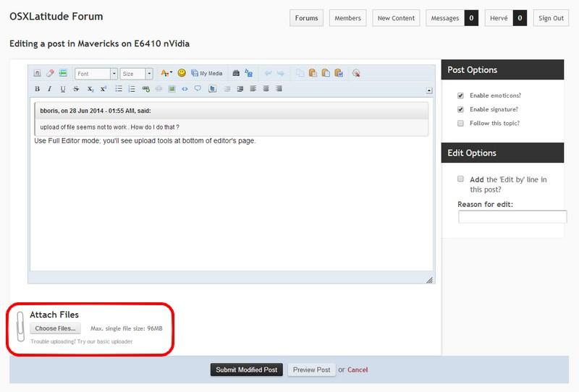This screenshot has width=579, height=392.
Task: Click the last icon in top toolbar row
Action: tap(356, 73)
